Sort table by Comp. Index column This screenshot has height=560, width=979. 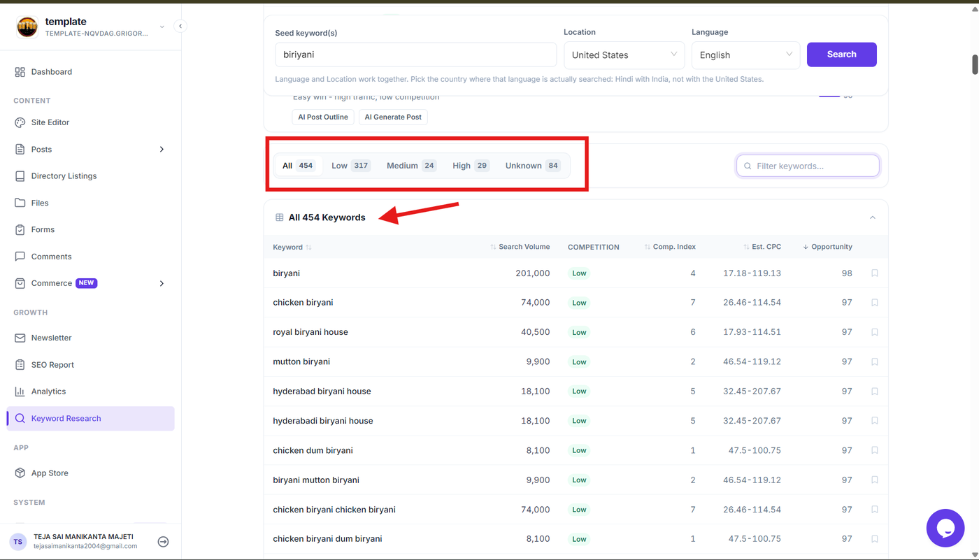[x=670, y=247]
